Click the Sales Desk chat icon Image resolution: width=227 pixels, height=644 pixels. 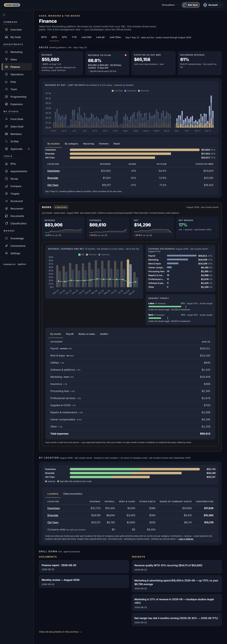(x=7, y=127)
